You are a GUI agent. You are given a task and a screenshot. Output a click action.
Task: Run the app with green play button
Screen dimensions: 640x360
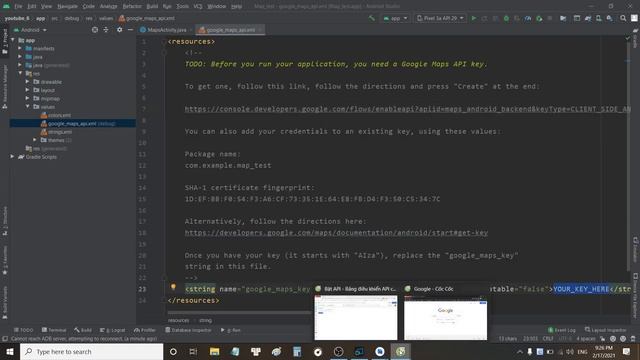474,18
